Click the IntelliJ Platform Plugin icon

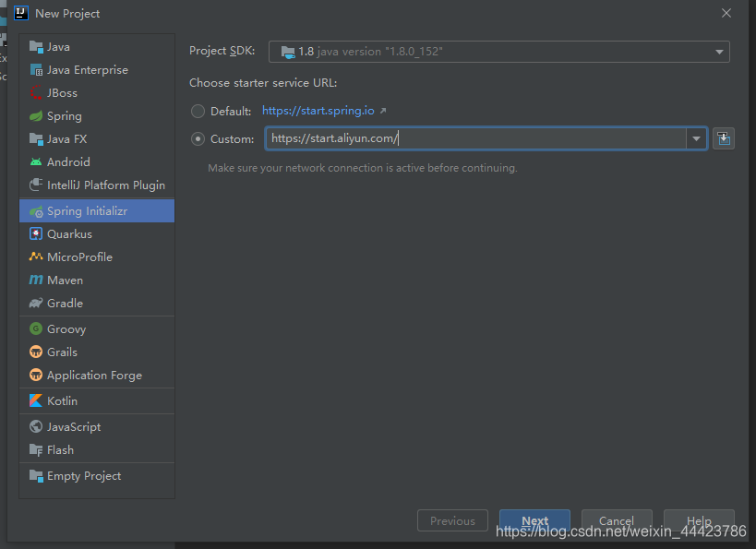(x=36, y=185)
